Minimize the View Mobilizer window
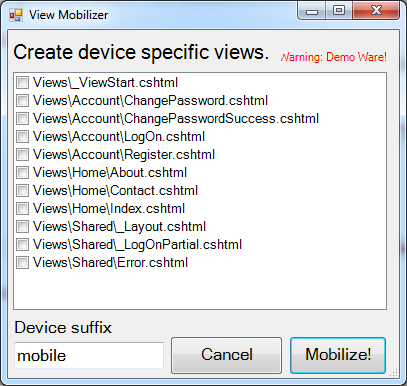Viewport: 407px width, 386px height. [x=312, y=11]
